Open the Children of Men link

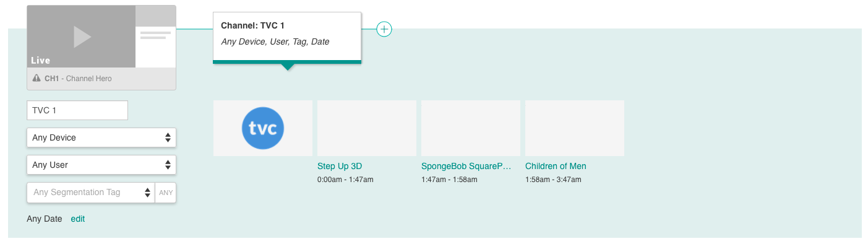pos(556,166)
